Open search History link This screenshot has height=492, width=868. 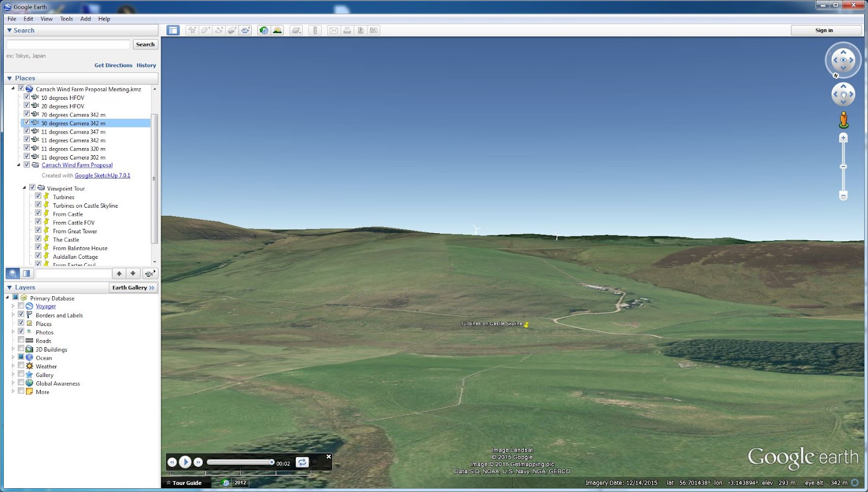[146, 65]
